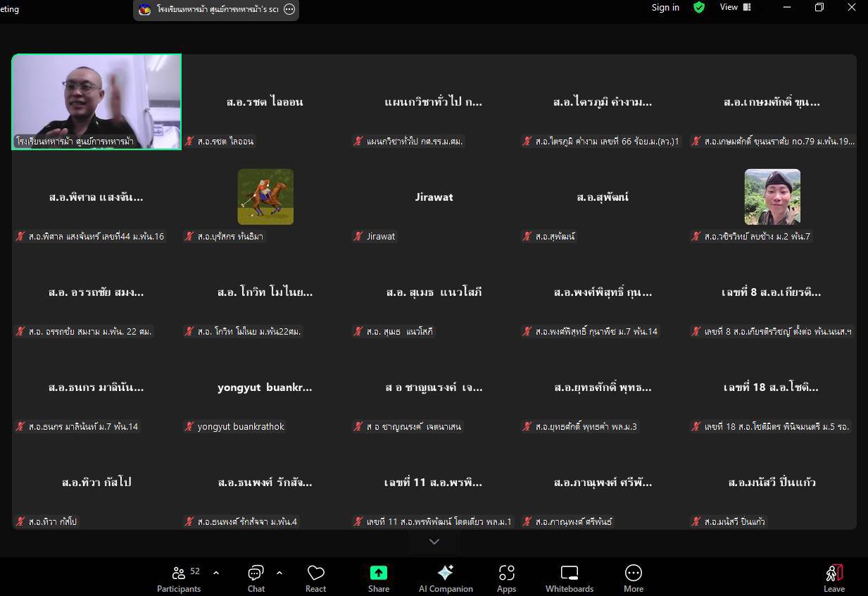Screen dimensions: 868x596
Task: Click the ส.อ.มนัสวี ปิ่นแก้ว tile name
Action: (772, 483)
